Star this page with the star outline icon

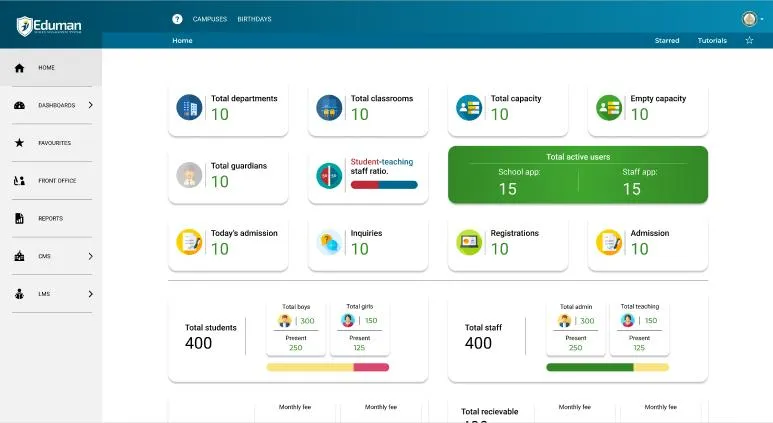[x=749, y=41]
